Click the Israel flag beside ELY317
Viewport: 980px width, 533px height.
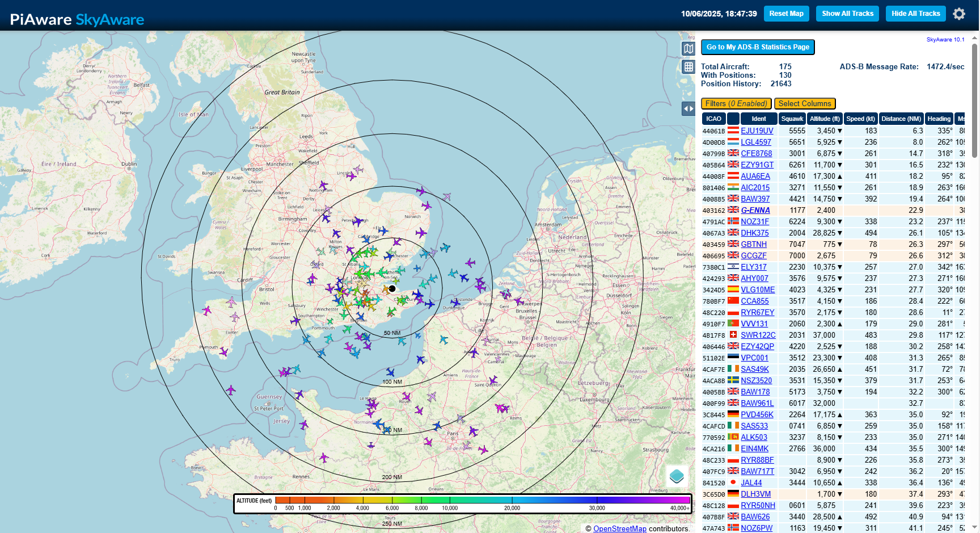coord(733,266)
